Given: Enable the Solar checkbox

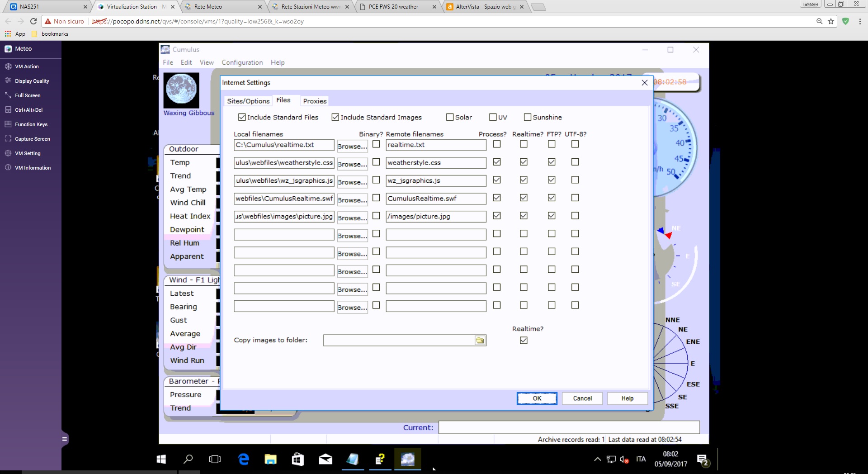Looking at the screenshot, I should (x=450, y=117).
